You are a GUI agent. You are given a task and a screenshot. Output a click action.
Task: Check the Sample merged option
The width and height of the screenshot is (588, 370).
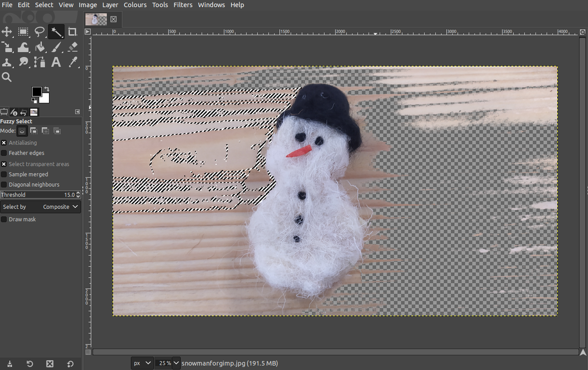pyautogui.click(x=5, y=174)
